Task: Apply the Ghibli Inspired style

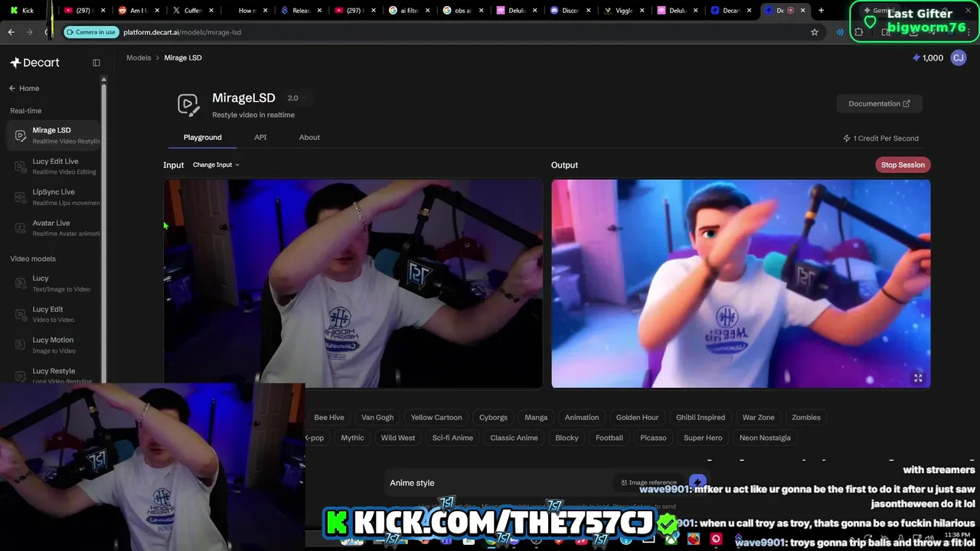Action: 701,417
